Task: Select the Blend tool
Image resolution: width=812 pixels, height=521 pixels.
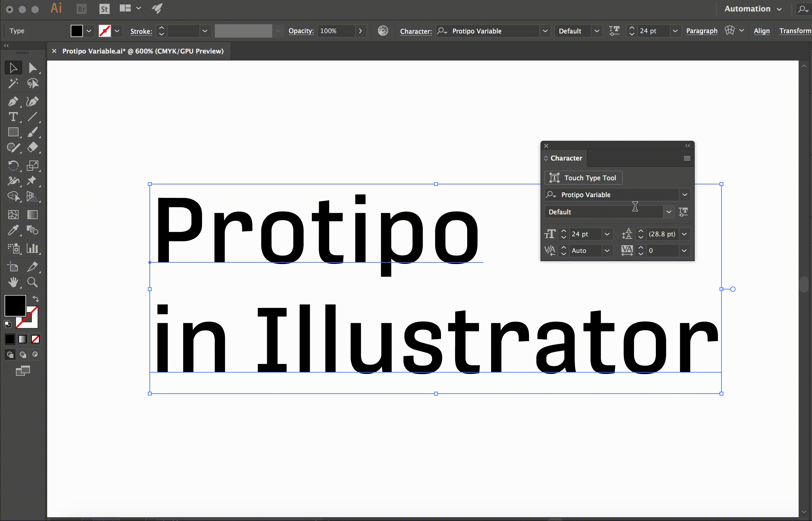Action: tap(33, 230)
